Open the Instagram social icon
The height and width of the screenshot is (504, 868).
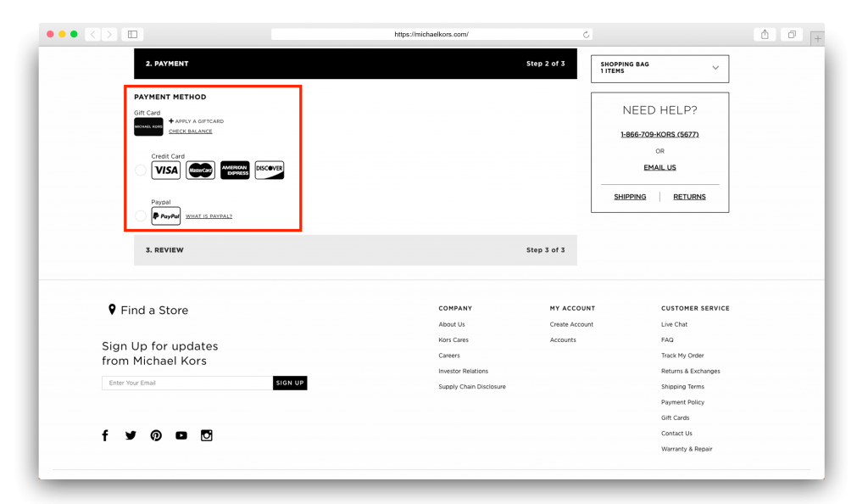[207, 435]
